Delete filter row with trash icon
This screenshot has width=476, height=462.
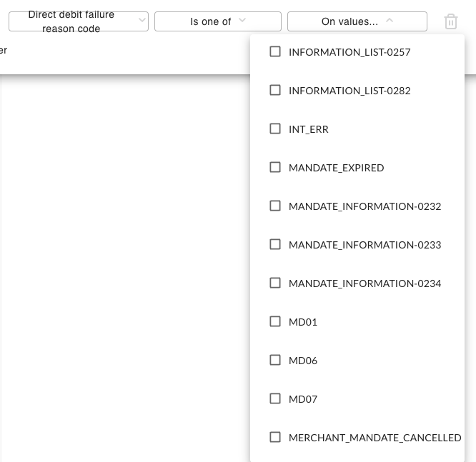pyautogui.click(x=451, y=21)
